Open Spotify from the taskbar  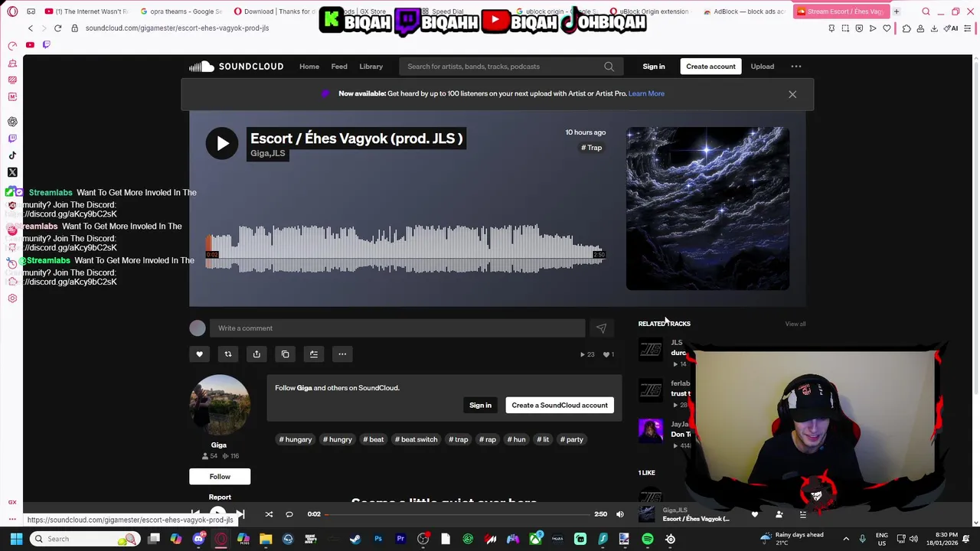coord(648,539)
